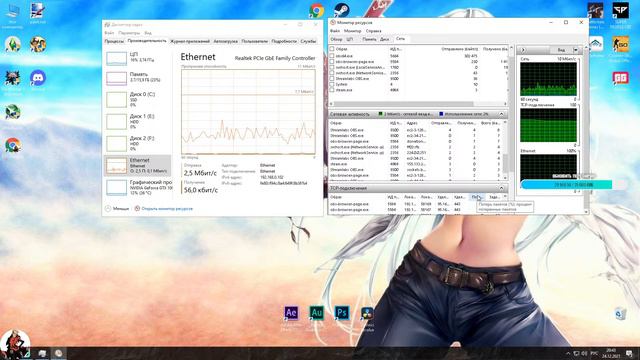Switch to the Пользователи tab
The width and height of the screenshot is (640, 360).
pos(255,41)
